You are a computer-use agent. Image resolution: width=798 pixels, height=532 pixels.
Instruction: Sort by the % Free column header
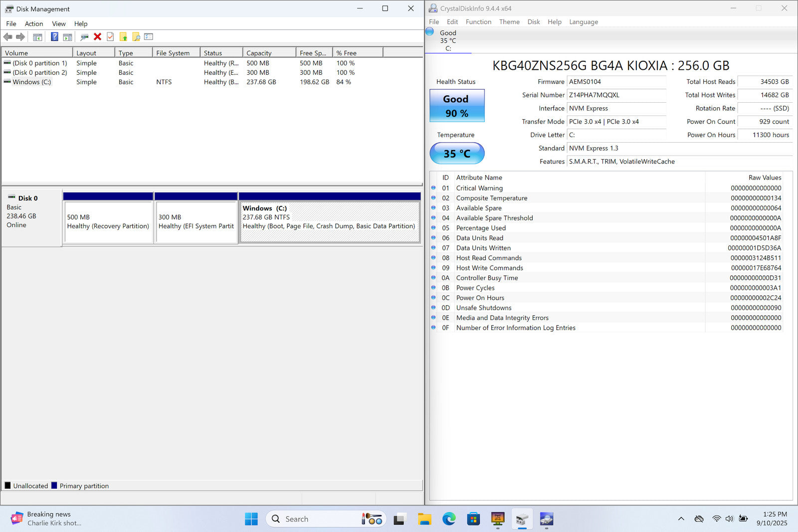(358, 53)
